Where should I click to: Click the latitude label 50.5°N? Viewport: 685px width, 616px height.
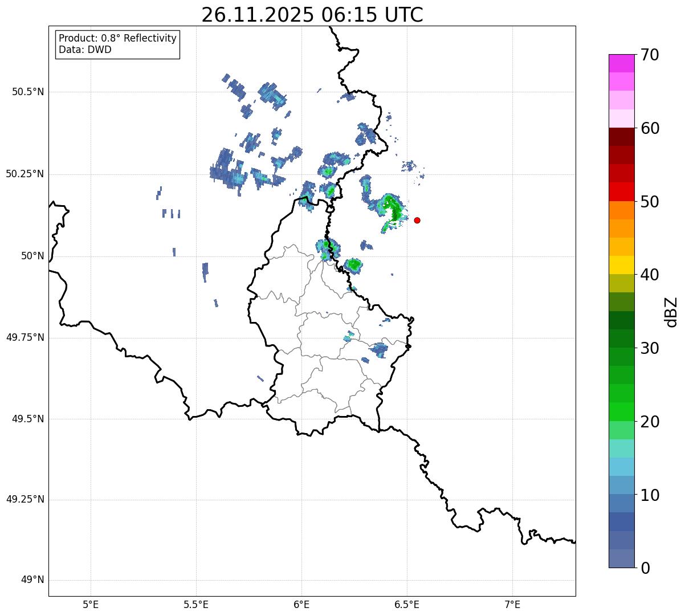(x=28, y=92)
